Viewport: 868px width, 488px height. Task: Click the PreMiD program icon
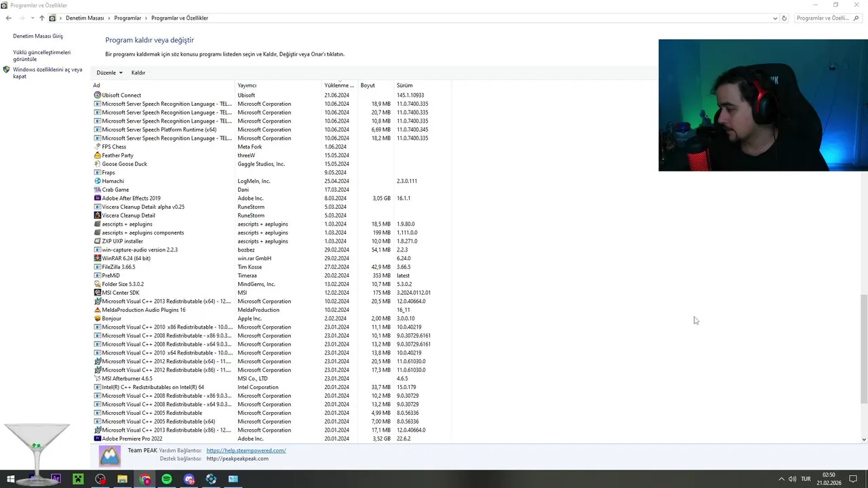97,276
